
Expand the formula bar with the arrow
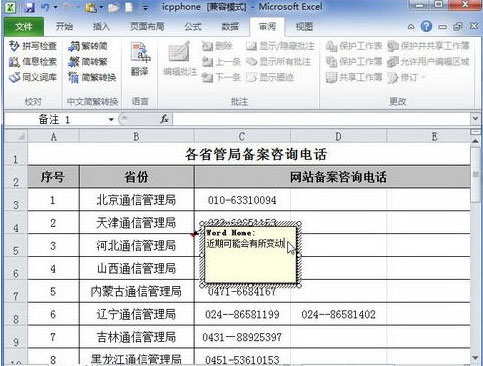point(475,118)
